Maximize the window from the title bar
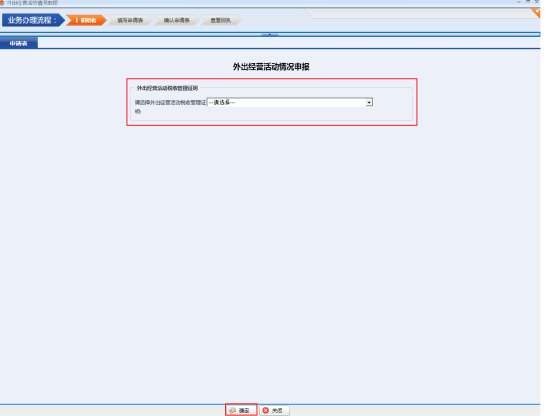This screenshot has width=554, height=416. coord(528,2)
